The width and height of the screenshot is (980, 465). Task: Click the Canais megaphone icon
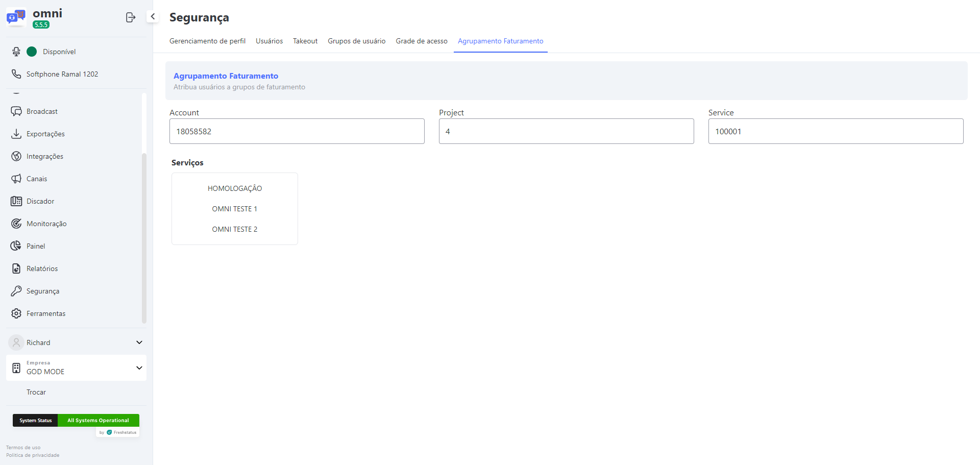16,179
